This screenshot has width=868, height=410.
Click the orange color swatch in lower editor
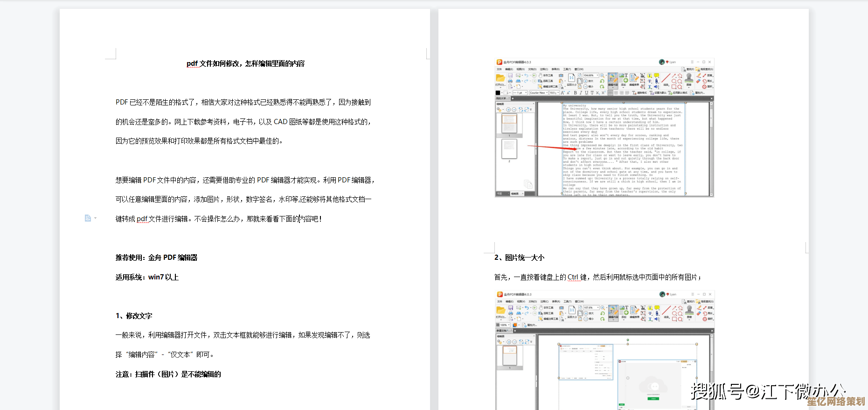(515, 325)
